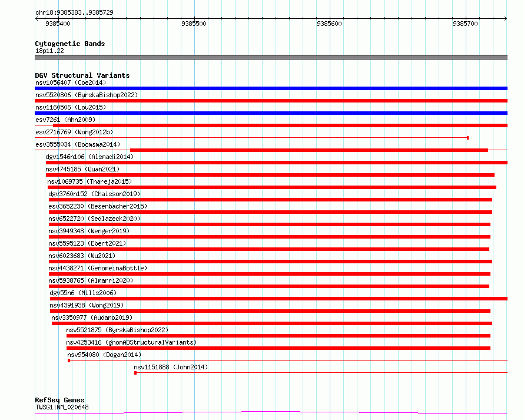Open nsv4745185 (Quan2021) label
The image size is (524, 420).
[82, 169]
